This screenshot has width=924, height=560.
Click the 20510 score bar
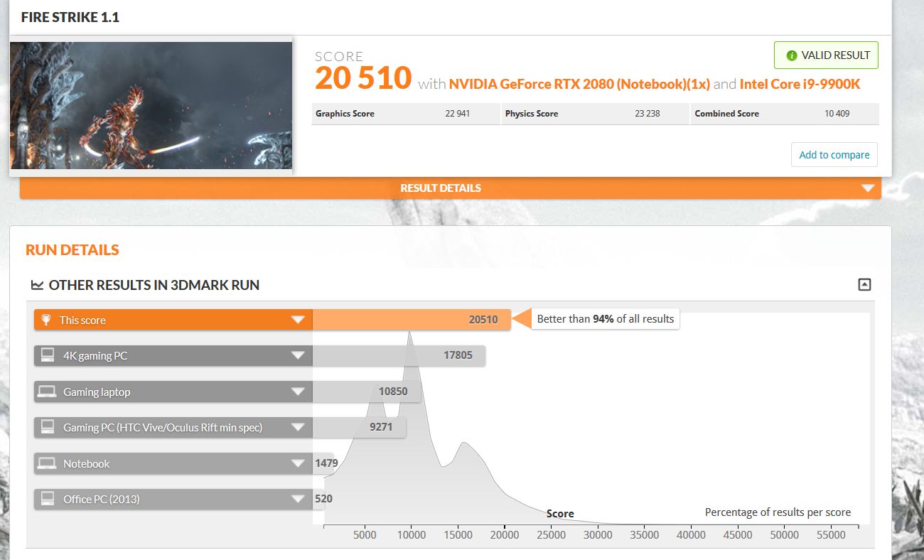tap(412, 320)
